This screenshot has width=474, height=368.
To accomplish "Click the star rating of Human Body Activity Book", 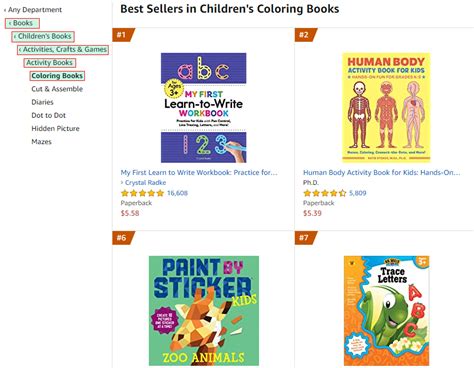I will pos(325,193).
